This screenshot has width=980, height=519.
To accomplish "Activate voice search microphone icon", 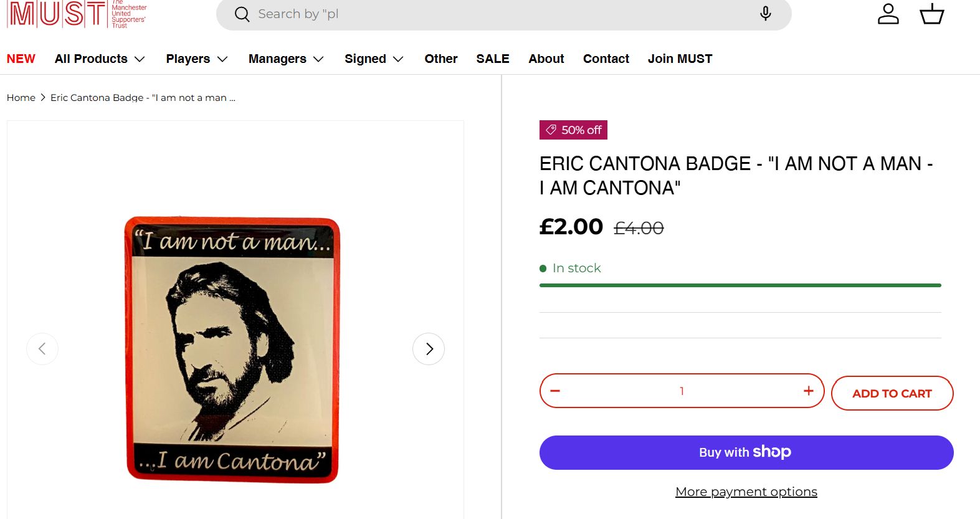I will point(766,14).
